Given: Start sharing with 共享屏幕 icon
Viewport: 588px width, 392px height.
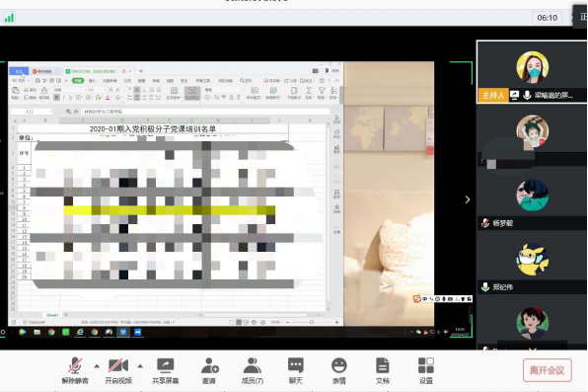Looking at the screenshot, I should pyautogui.click(x=166, y=370).
